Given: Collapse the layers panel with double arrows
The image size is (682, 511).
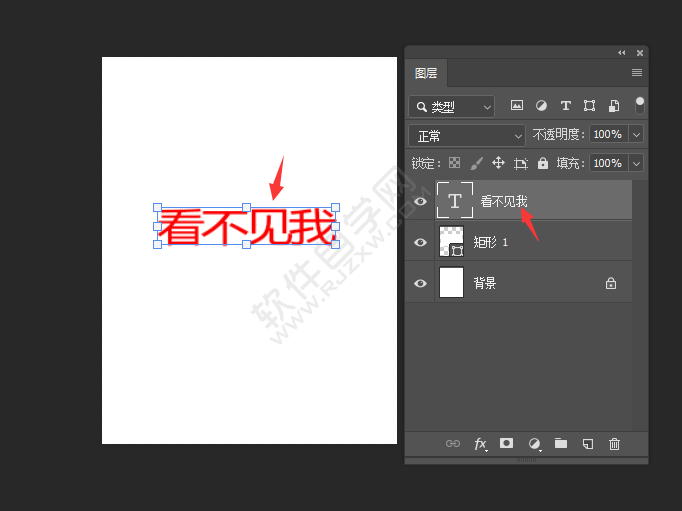Looking at the screenshot, I should [x=622, y=53].
